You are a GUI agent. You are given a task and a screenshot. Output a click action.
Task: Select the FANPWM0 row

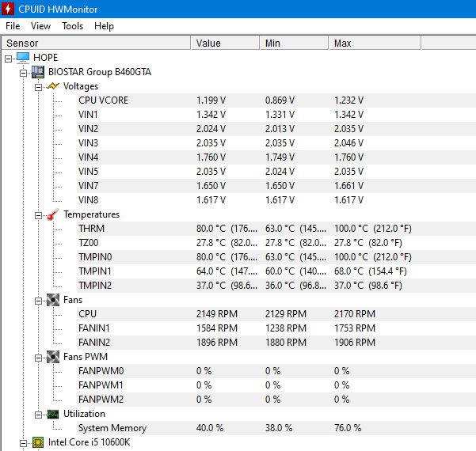coord(276,371)
